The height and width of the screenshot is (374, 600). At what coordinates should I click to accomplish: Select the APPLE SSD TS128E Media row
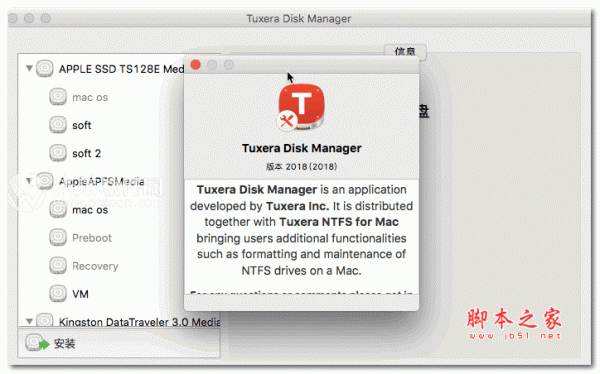pyautogui.click(x=101, y=69)
